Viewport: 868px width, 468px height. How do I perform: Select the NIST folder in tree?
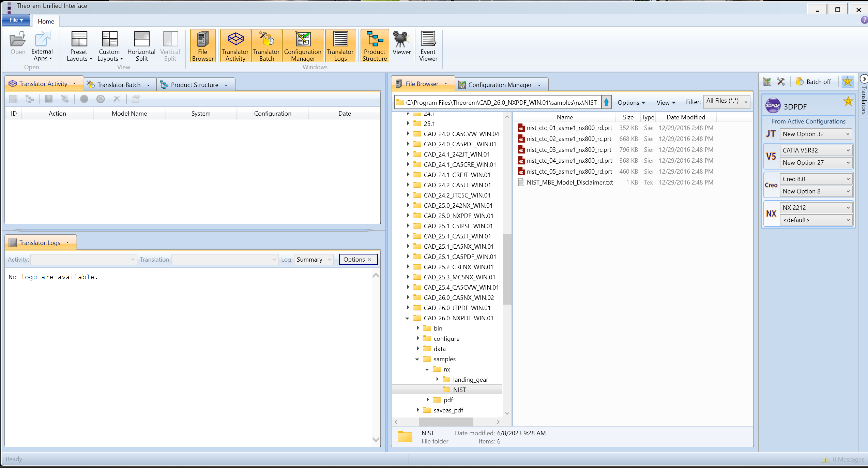click(x=459, y=390)
